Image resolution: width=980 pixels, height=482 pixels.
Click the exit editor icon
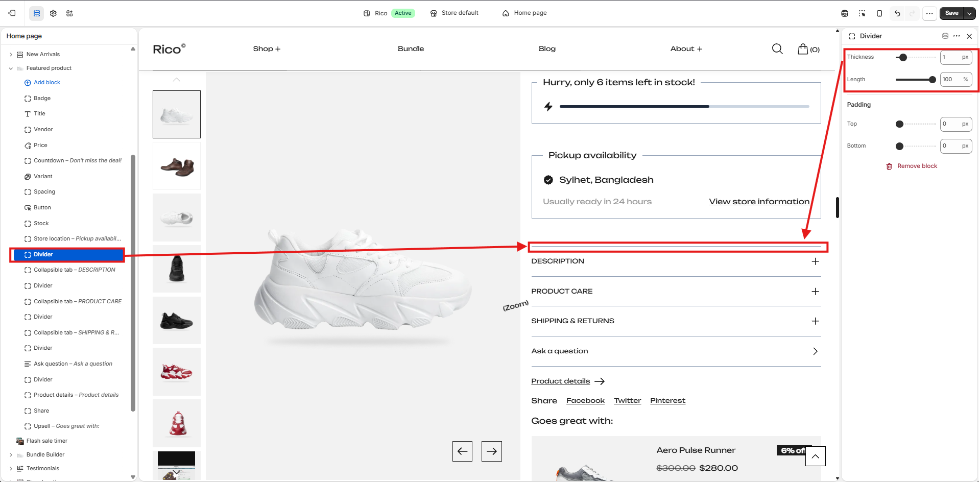[12, 13]
